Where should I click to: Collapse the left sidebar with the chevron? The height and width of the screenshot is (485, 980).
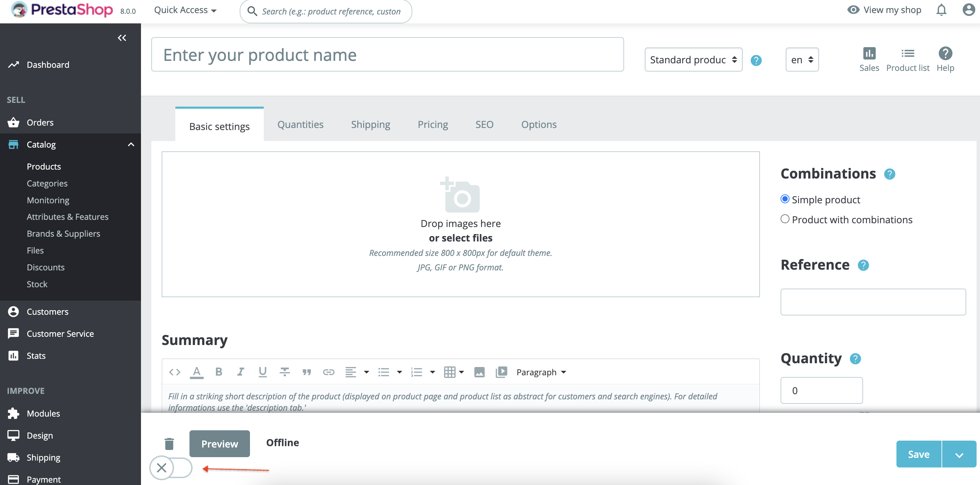coord(122,38)
